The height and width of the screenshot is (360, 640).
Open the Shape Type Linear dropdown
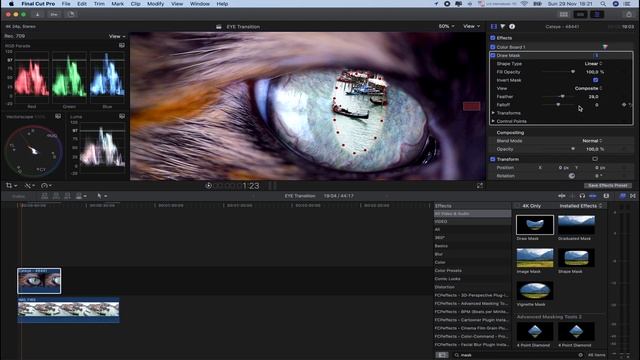(593, 64)
